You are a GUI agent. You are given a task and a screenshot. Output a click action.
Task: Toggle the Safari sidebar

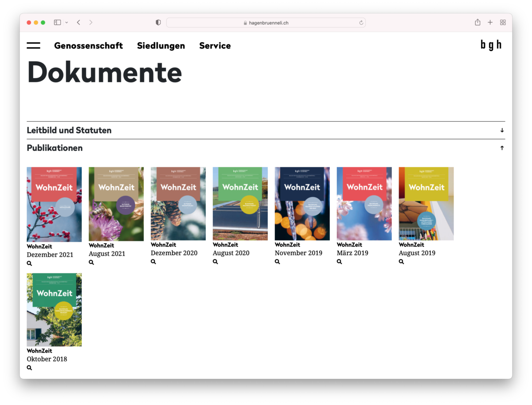[x=57, y=23]
